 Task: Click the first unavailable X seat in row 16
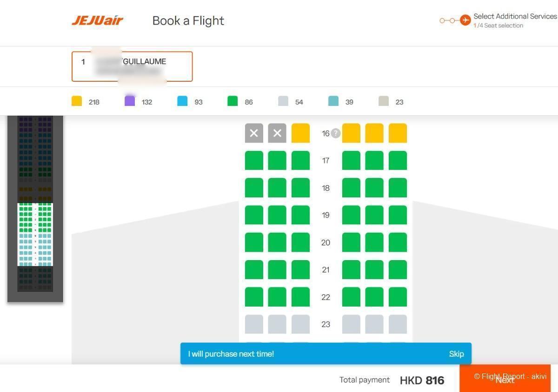[x=254, y=133]
